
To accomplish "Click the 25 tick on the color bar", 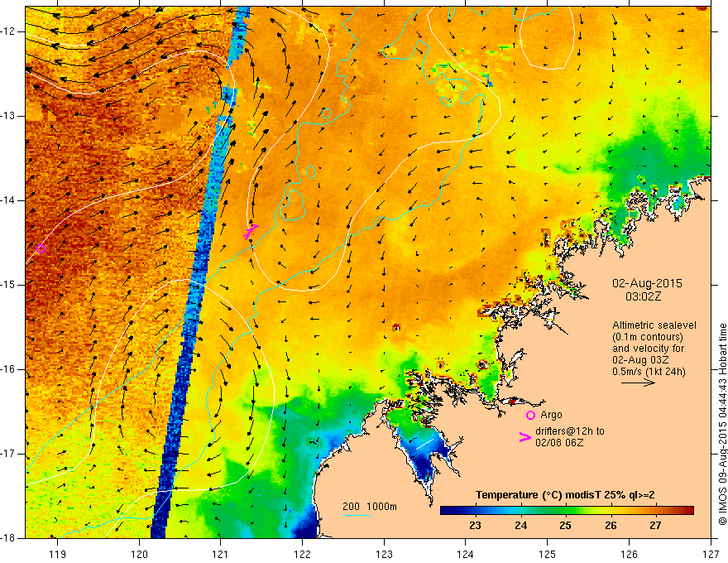I will (565, 526).
